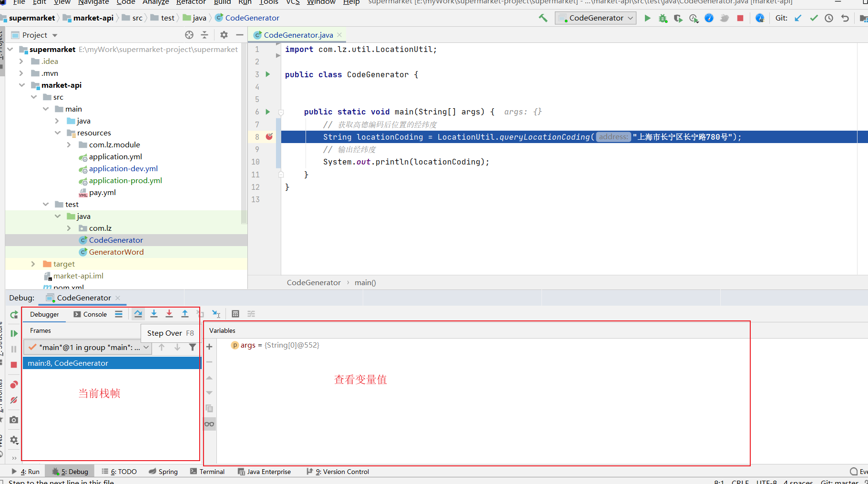The width and height of the screenshot is (868, 484).
Task: Rerun CodeGenerator debug session
Action: coord(14,315)
